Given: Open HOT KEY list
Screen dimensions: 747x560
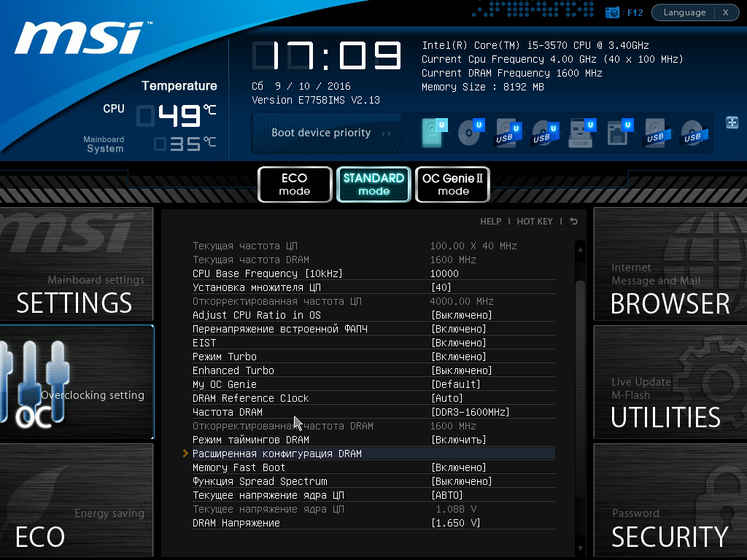Looking at the screenshot, I should tap(535, 222).
